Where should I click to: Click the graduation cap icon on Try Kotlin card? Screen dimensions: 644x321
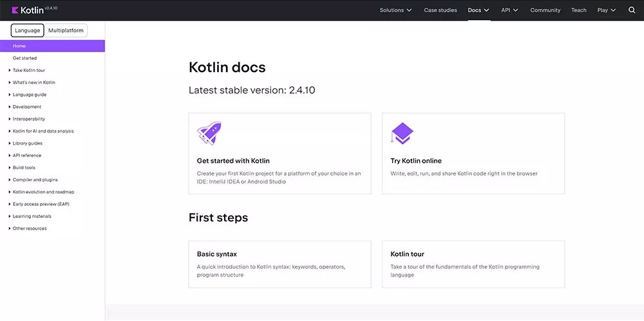[x=402, y=133]
